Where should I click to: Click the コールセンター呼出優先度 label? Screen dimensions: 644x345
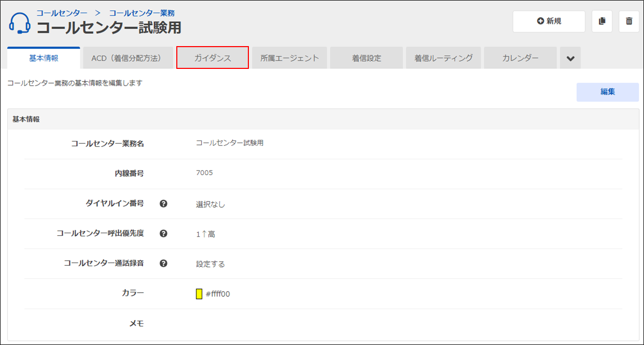100,234
